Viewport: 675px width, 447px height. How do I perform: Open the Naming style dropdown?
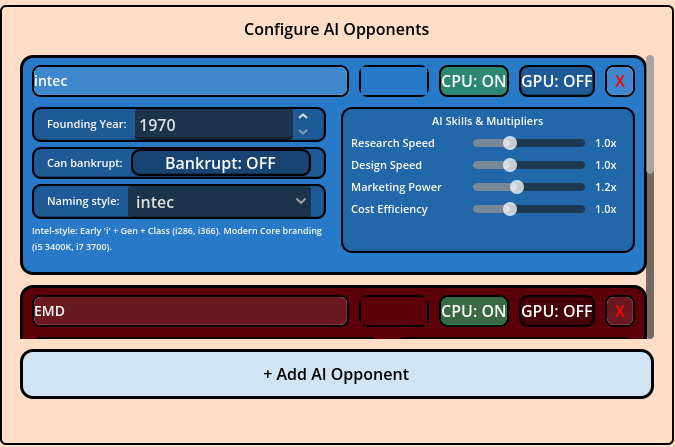pos(219,202)
